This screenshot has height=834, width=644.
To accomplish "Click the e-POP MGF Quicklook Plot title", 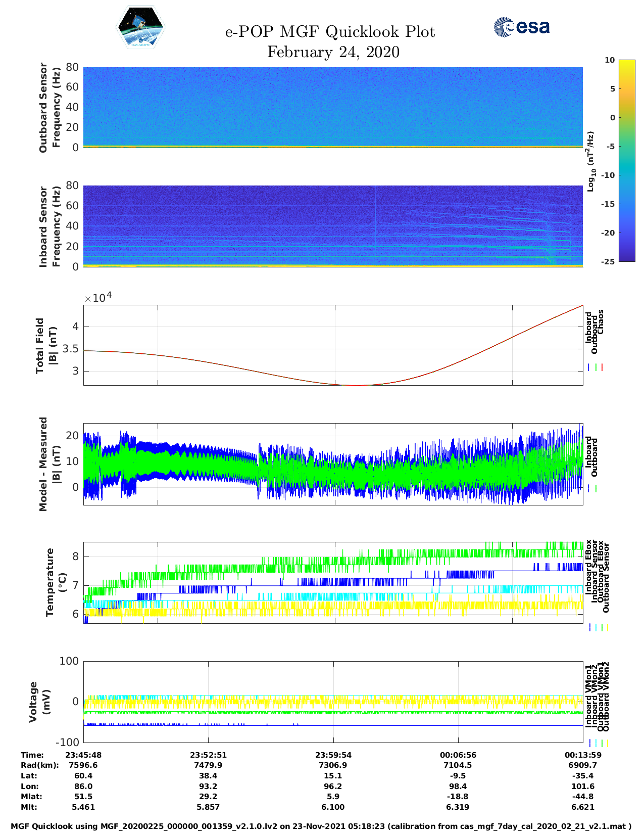I will click(330, 32).
